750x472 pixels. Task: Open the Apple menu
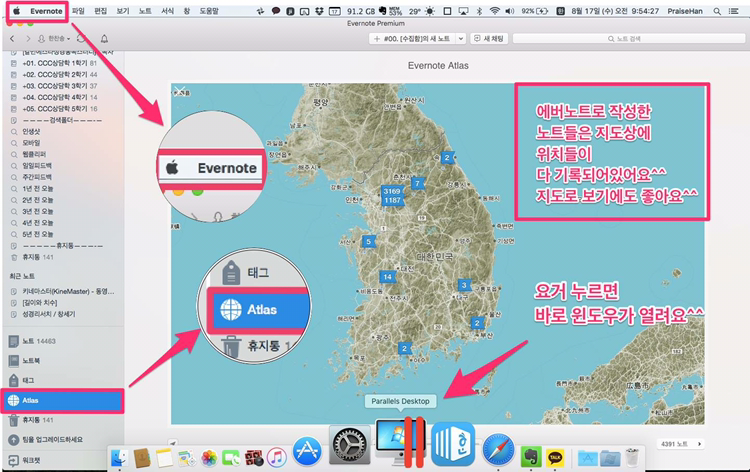pos(17,11)
